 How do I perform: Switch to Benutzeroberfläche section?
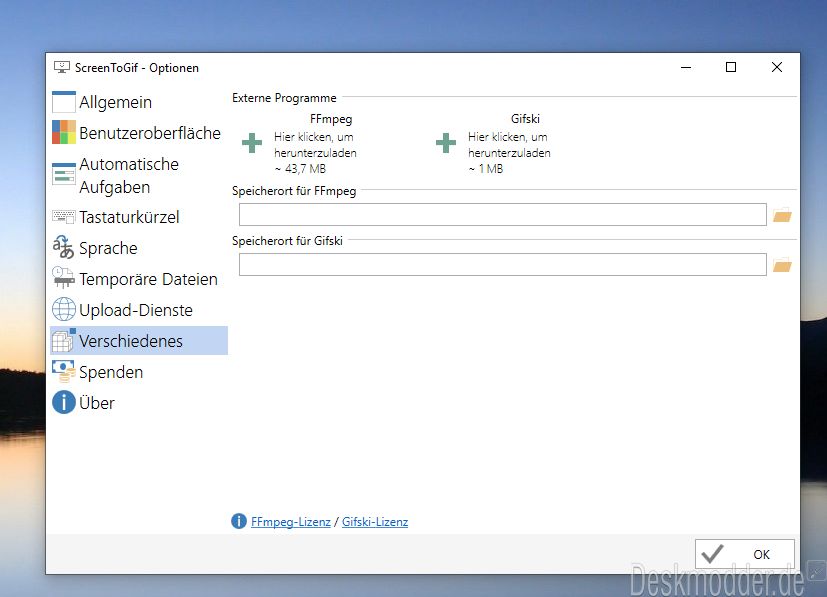click(150, 133)
